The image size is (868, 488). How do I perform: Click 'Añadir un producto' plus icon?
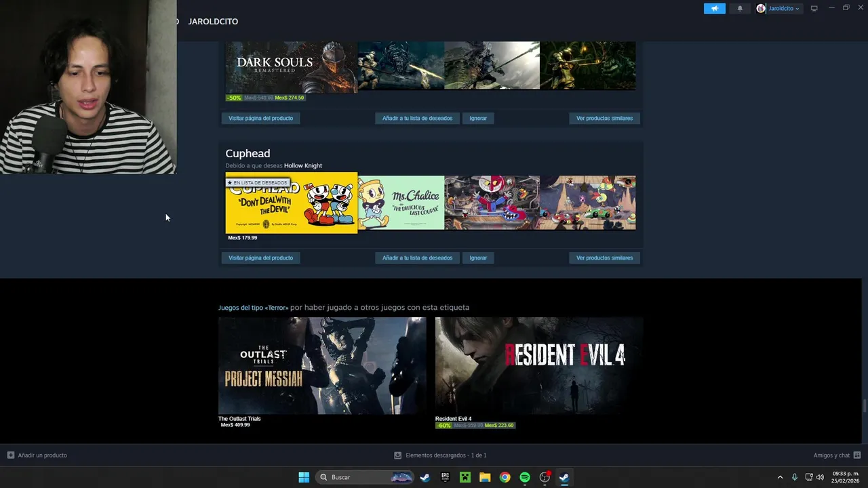pyautogui.click(x=10, y=455)
